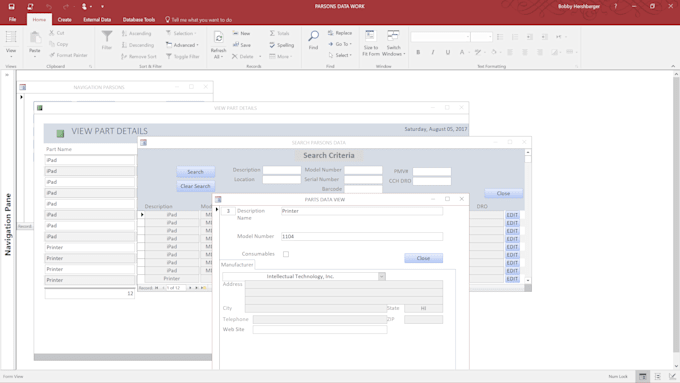The width and height of the screenshot is (680, 383).
Task: Select the Home ribbon tab
Action: pos(39,20)
